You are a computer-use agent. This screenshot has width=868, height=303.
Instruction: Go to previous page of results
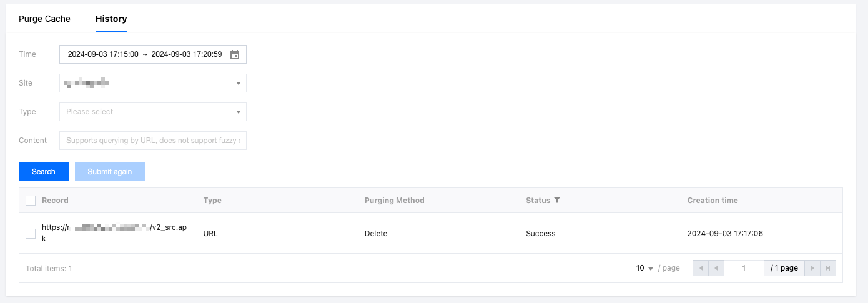point(716,268)
